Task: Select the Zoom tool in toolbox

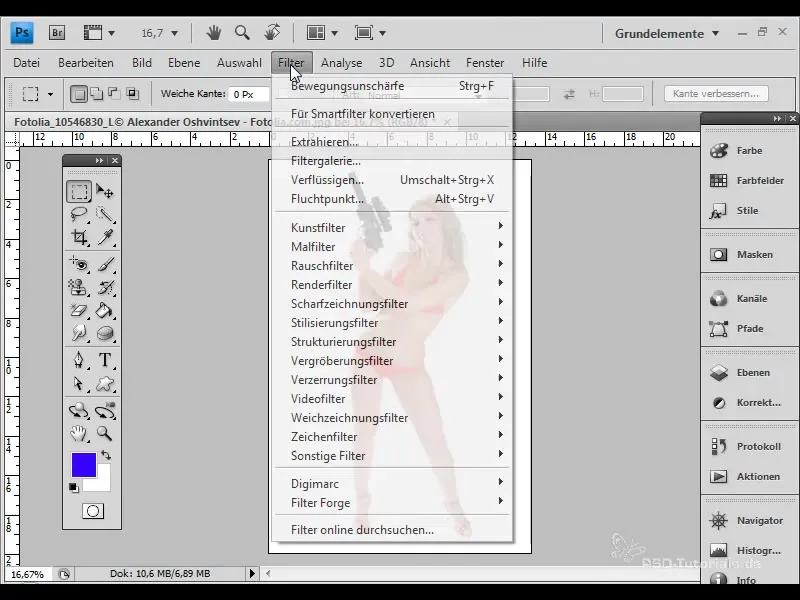Action: point(105,433)
